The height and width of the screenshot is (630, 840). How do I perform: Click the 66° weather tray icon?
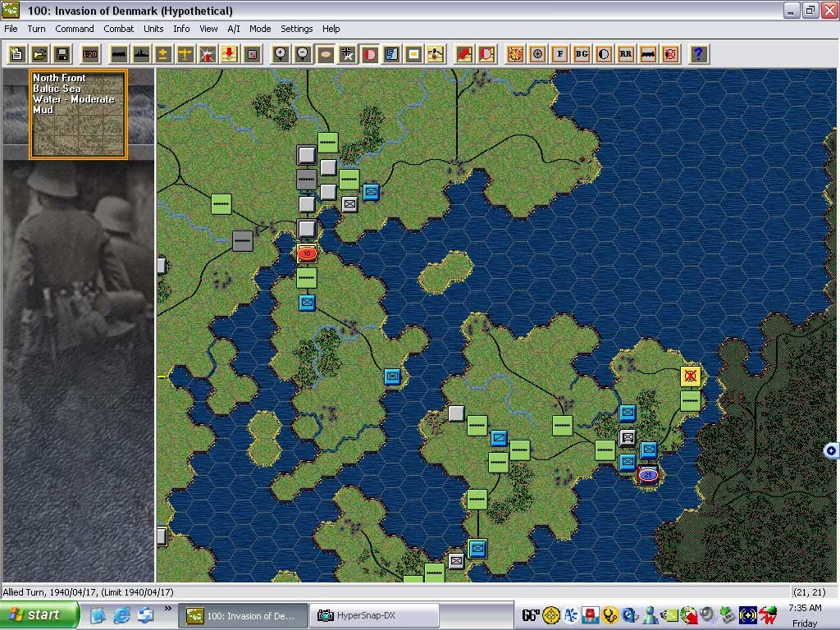pyautogui.click(x=531, y=615)
